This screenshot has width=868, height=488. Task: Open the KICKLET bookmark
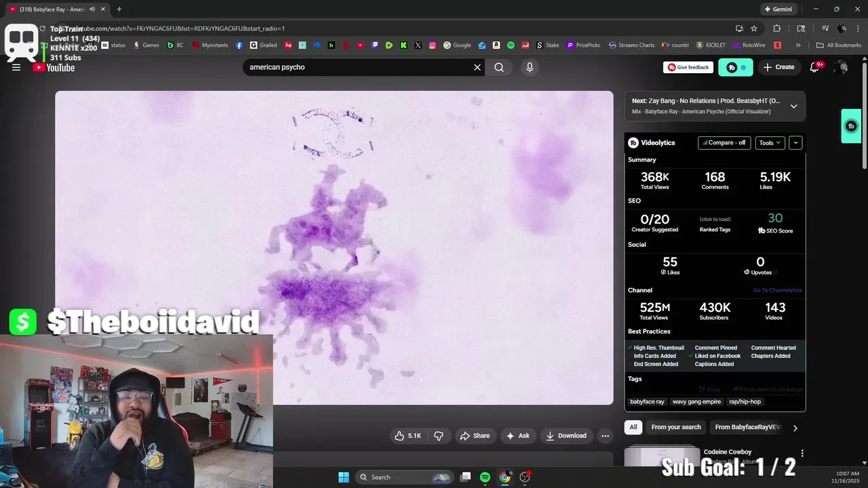point(711,45)
